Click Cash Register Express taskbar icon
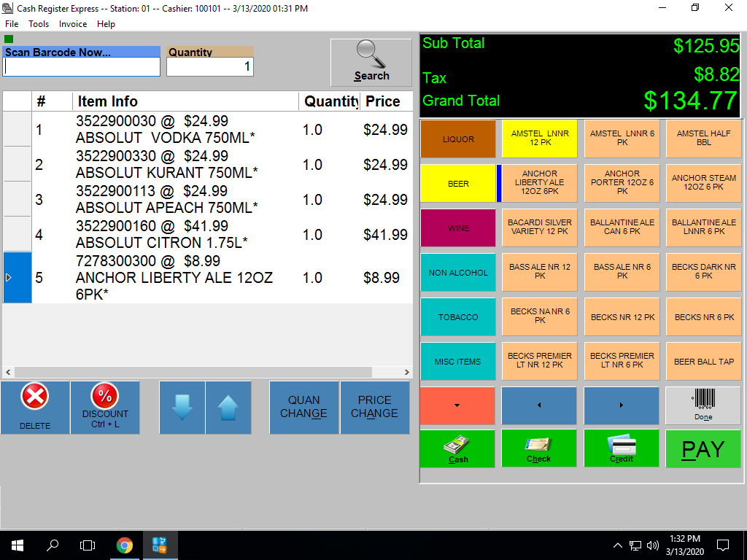Image resolution: width=747 pixels, height=560 pixels. pos(159,545)
